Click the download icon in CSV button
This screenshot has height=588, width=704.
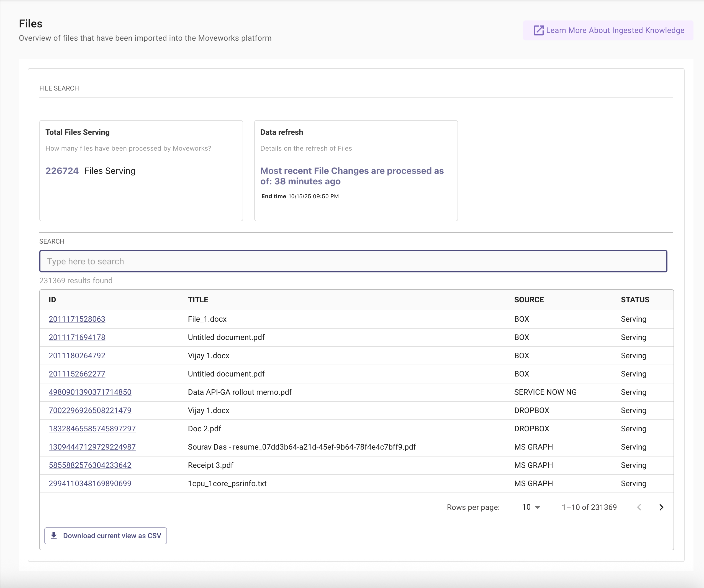(54, 535)
